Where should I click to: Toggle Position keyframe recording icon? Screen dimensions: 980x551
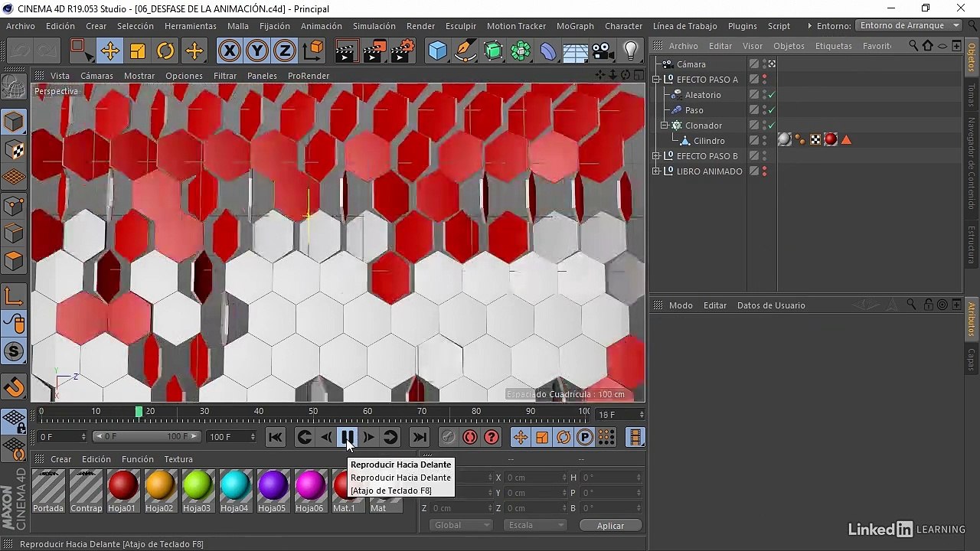pyautogui.click(x=521, y=437)
